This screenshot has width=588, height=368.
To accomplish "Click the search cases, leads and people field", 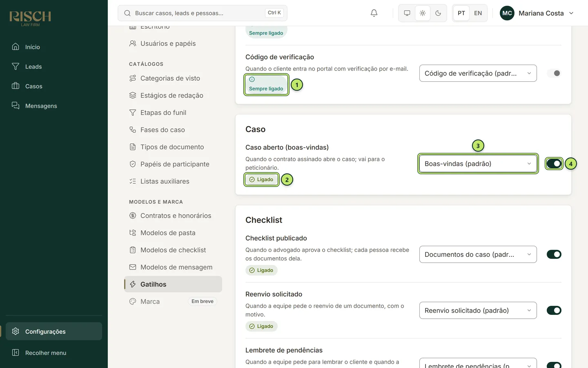I will tap(203, 13).
